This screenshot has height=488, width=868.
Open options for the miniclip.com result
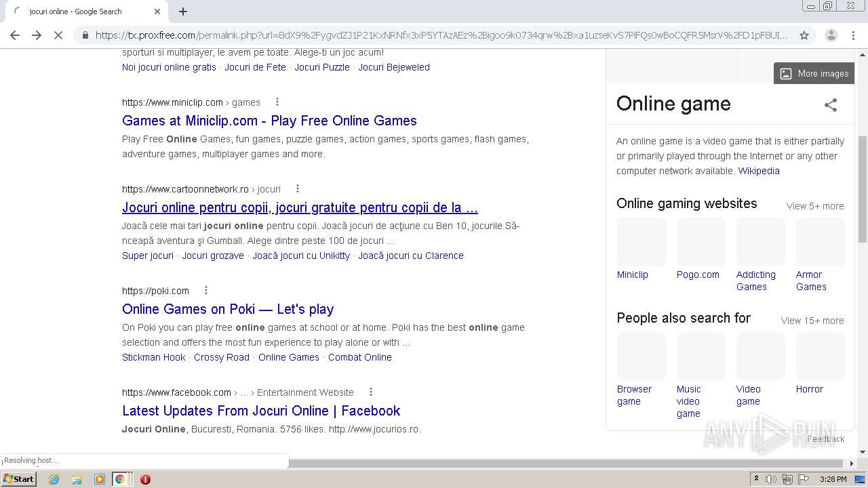click(x=277, y=102)
